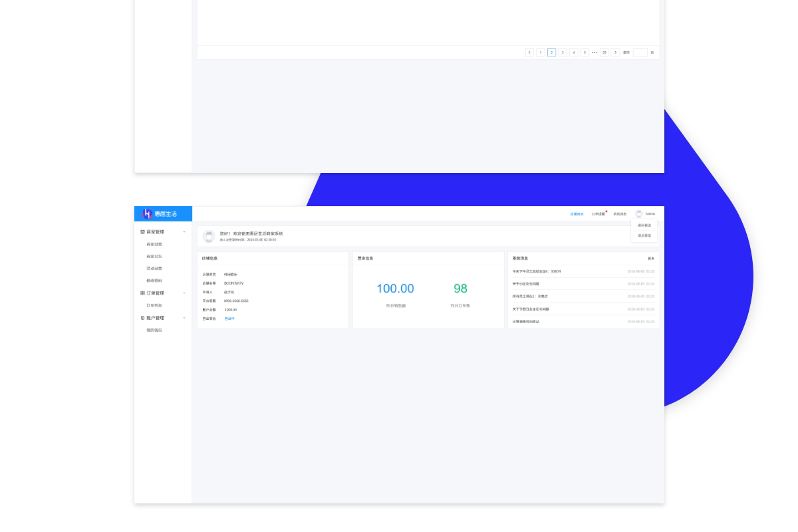Click 更多 in the 系统消息 panel
This screenshot has height=532, width=798.
point(651,258)
